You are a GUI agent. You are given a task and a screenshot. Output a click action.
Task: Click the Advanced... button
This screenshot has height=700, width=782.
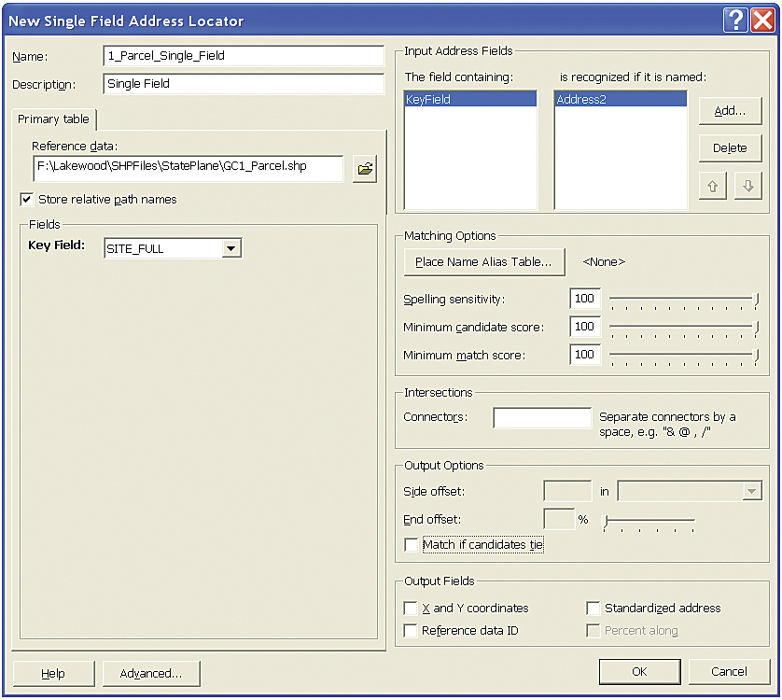click(151, 673)
